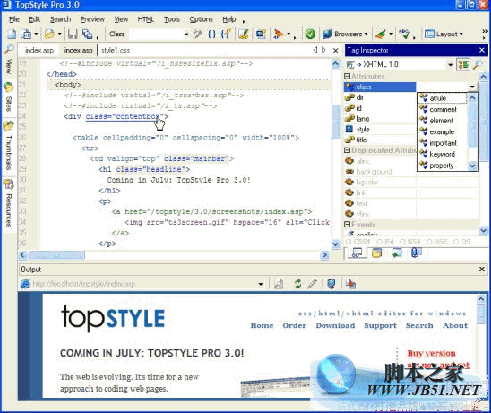Click the first curly braces icon
491x413 pixels.
[212, 34]
